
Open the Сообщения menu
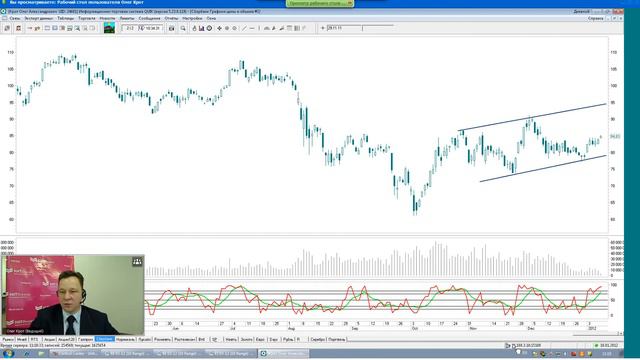149,18
